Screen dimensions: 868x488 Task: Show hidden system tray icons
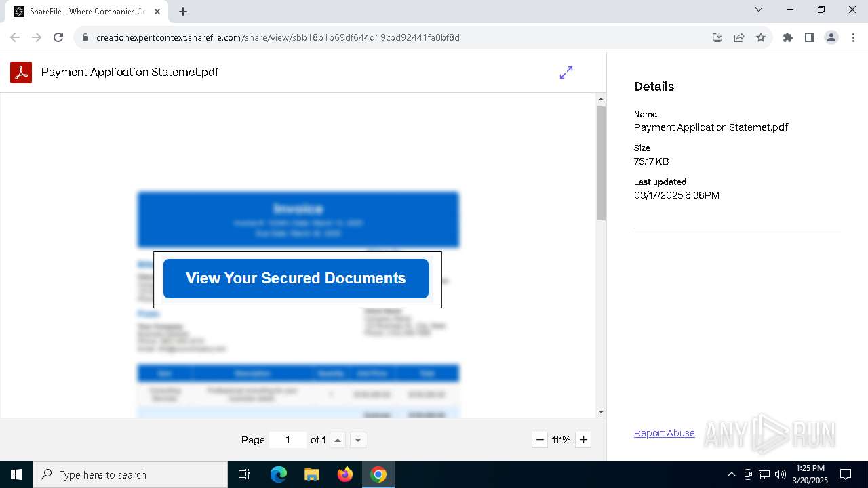[x=731, y=474]
